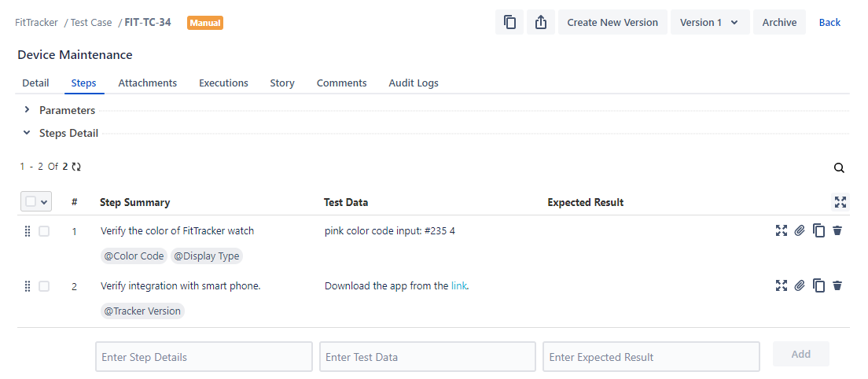Click the Create New Version button
Viewport: 868px width, 379px height.
612,23
